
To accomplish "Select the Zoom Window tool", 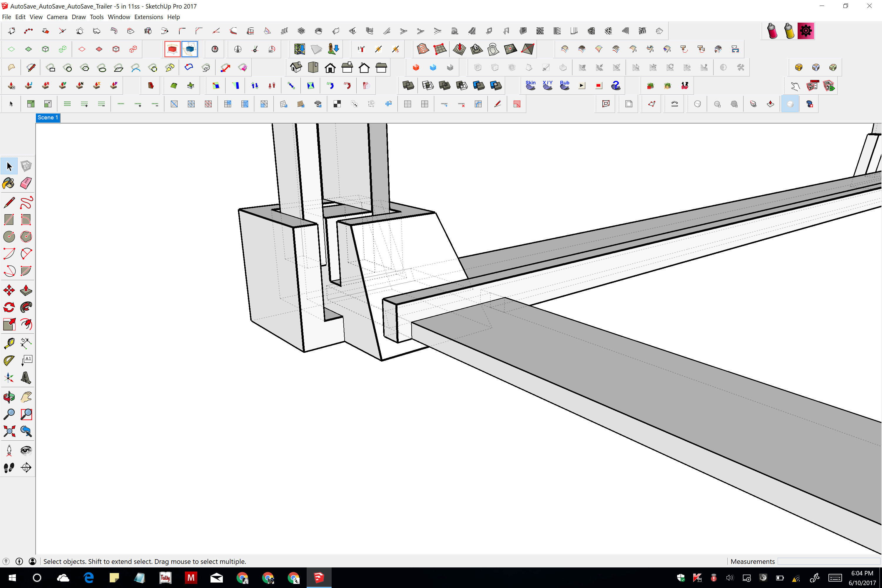I will [26, 414].
